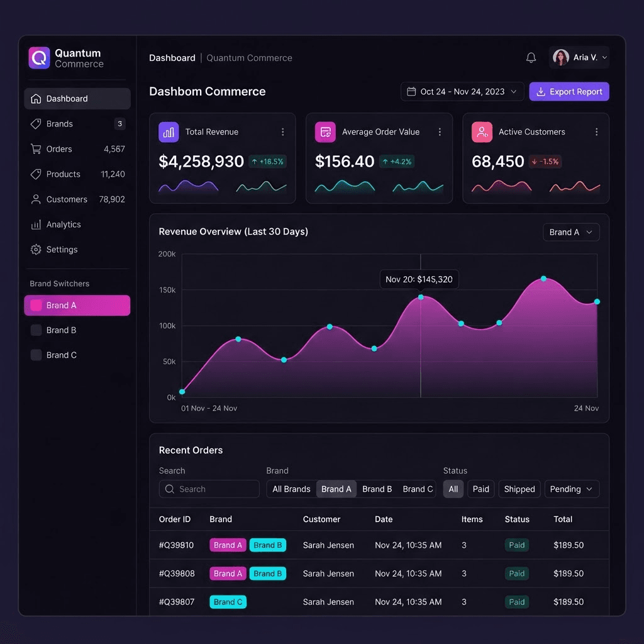Screen dimensions: 644x644
Task: Open order #Q39808
Action: pyautogui.click(x=177, y=574)
